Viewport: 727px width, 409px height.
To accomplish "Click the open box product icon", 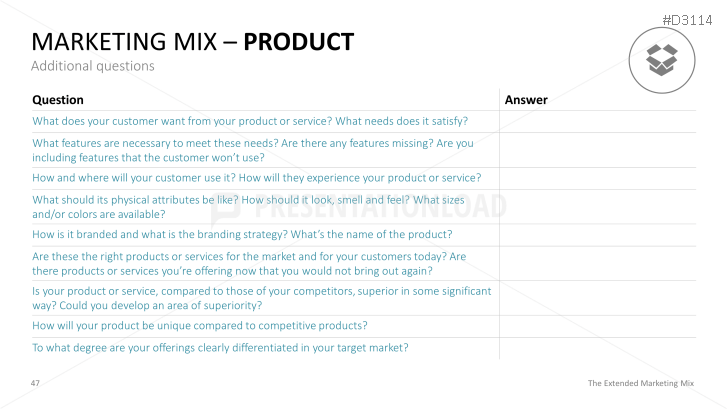I will point(662,60).
